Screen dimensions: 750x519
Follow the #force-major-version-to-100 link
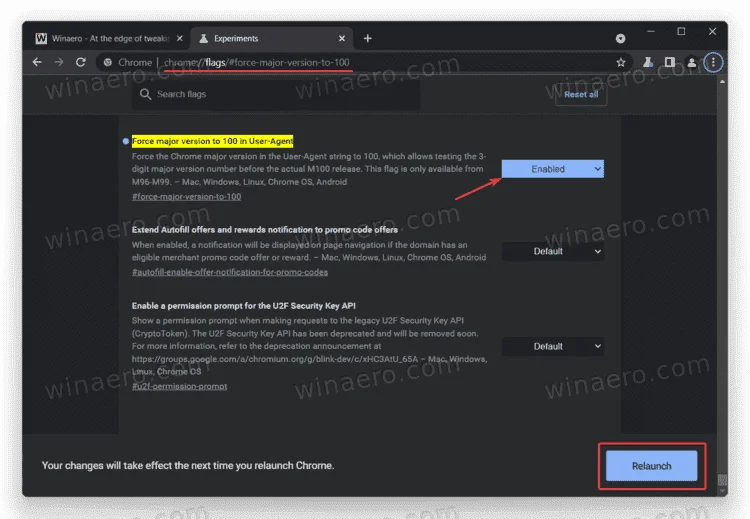187,197
